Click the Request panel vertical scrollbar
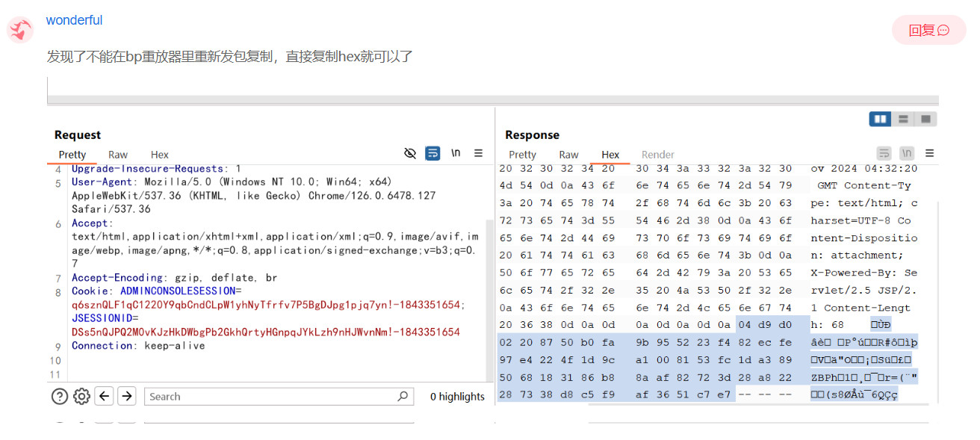The height and width of the screenshot is (440, 980). pos(490,299)
